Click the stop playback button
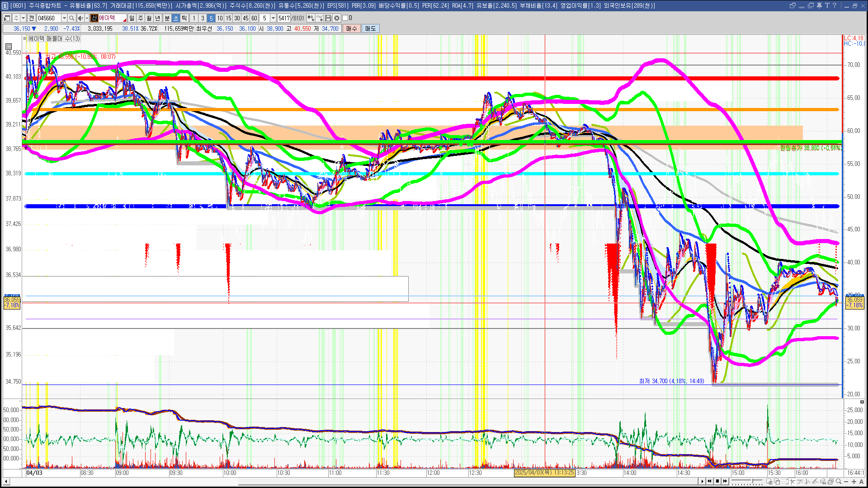Screen dimensions: 868x488 pos(717,481)
